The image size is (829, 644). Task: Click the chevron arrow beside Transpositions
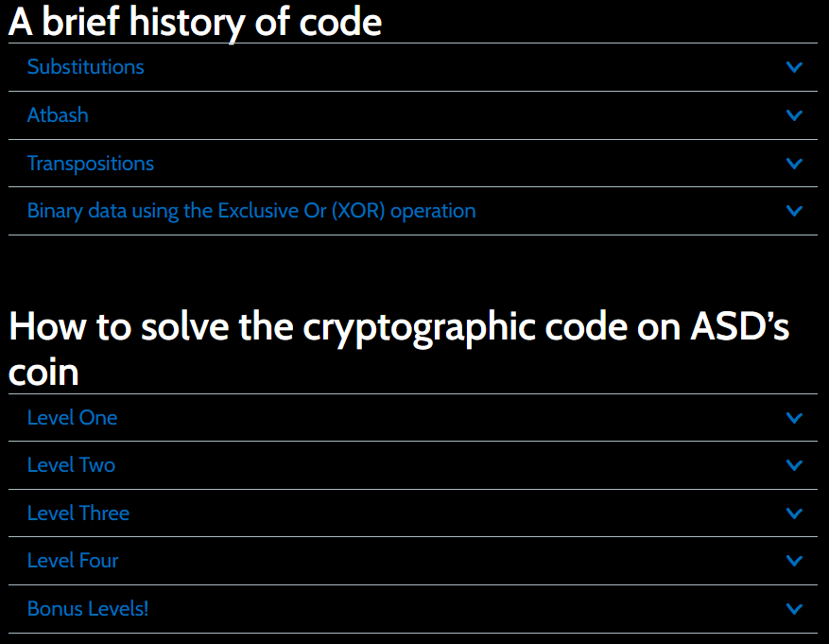pos(794,164)
